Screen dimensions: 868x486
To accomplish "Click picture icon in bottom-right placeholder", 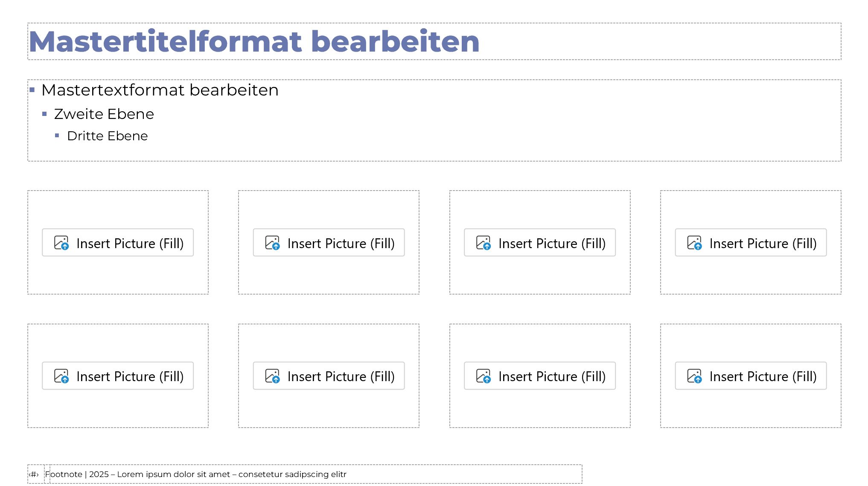I will 694,376.
